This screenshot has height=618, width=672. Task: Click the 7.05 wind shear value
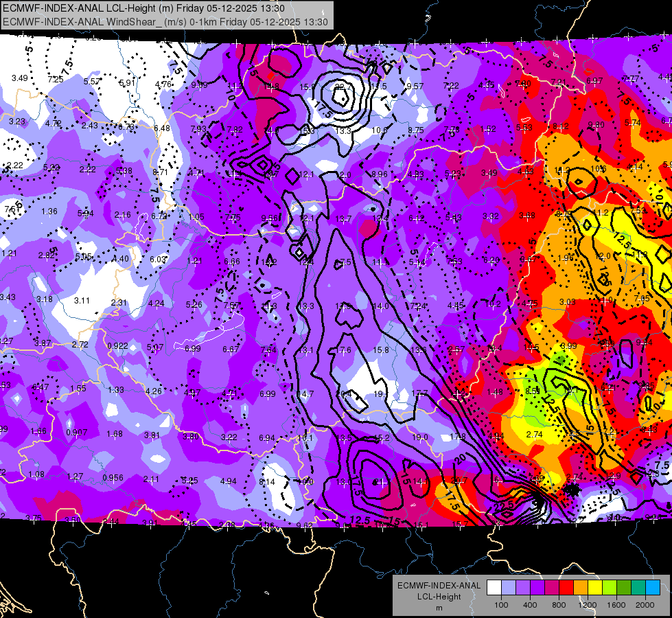[642, 299]
